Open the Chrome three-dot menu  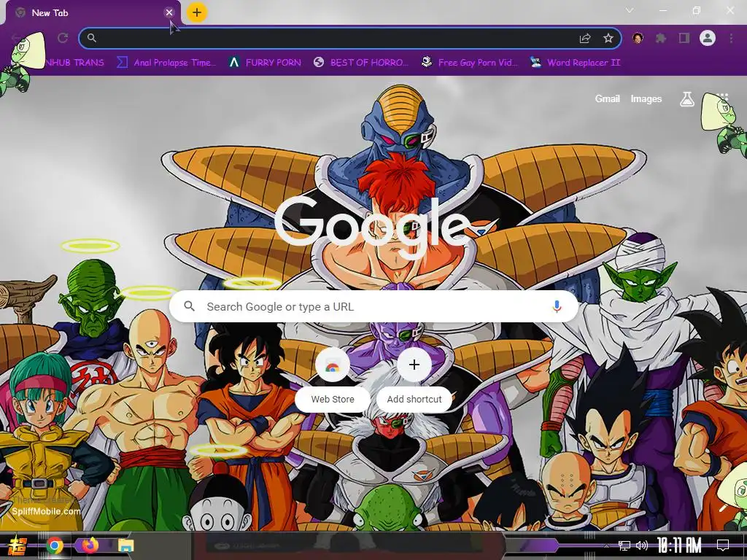click(731, 38)
